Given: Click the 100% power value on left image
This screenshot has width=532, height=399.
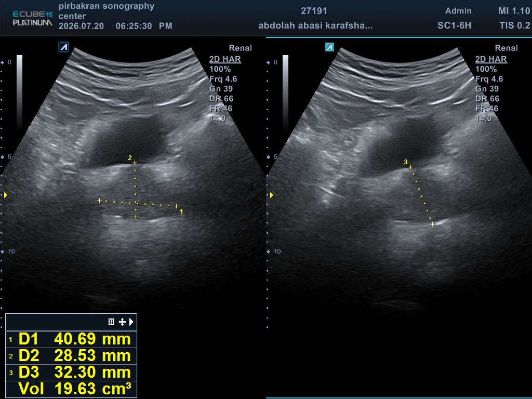Looking at the screenshot, I should (220, 69).
